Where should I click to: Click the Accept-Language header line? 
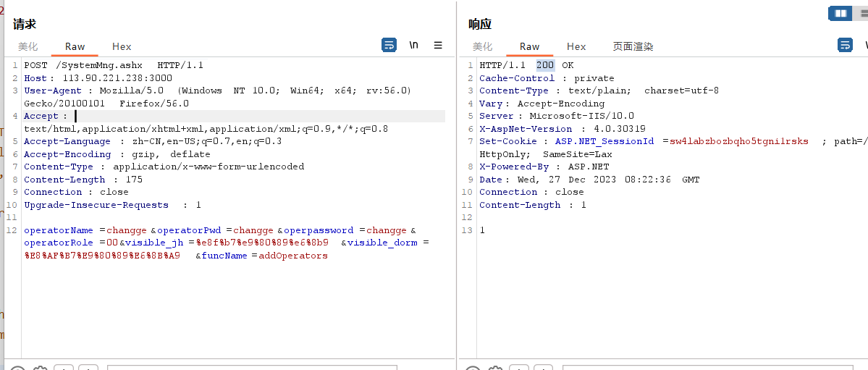coord(153,141)
